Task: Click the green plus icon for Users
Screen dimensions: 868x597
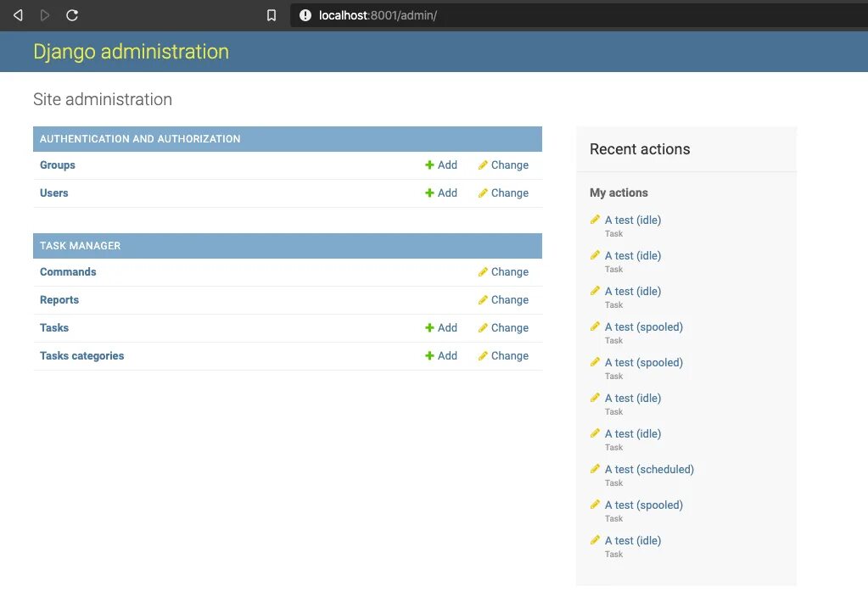Action: (x=429, y=193)
